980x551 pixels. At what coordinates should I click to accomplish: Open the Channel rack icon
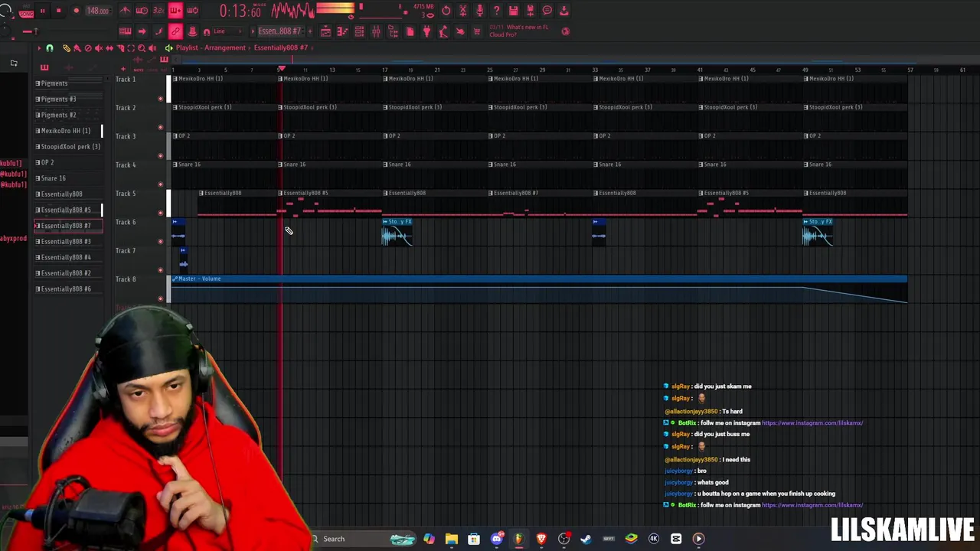click(359, 31)
